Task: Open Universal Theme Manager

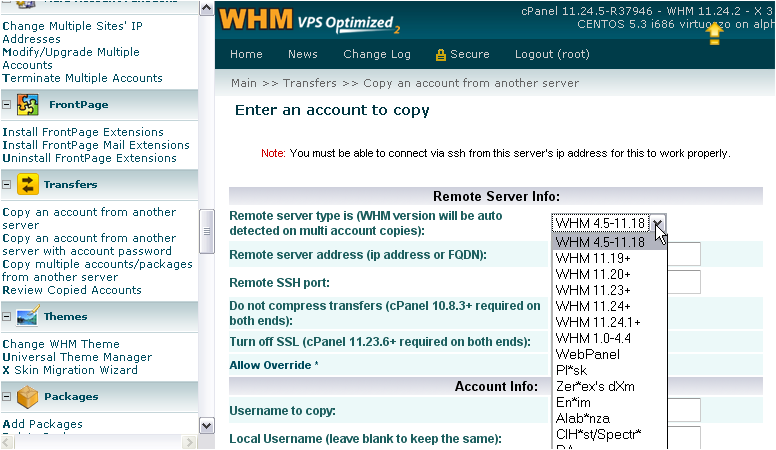Action: pyautogui.click(x=77, y=357)
